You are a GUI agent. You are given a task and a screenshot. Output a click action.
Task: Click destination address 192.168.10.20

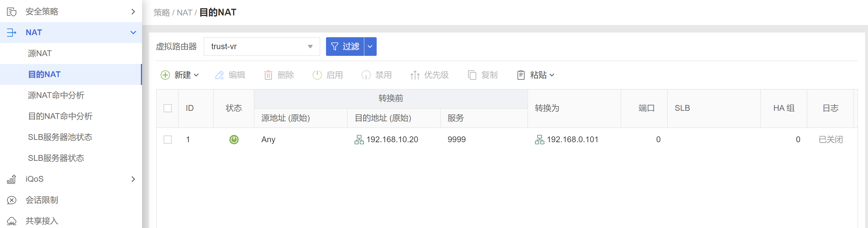[x=392, y=139]
